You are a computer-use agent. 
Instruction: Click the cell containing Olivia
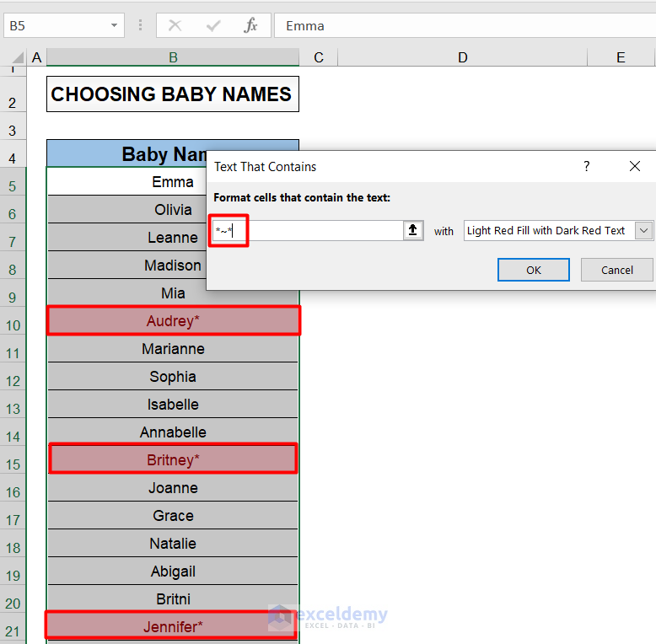[x=173, y=210]
